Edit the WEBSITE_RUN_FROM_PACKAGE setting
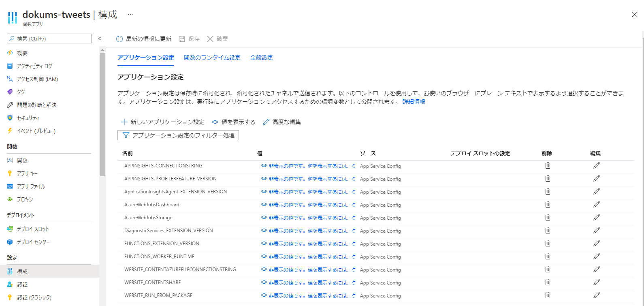The image size is (644, 306). click(x=597, y=295)
